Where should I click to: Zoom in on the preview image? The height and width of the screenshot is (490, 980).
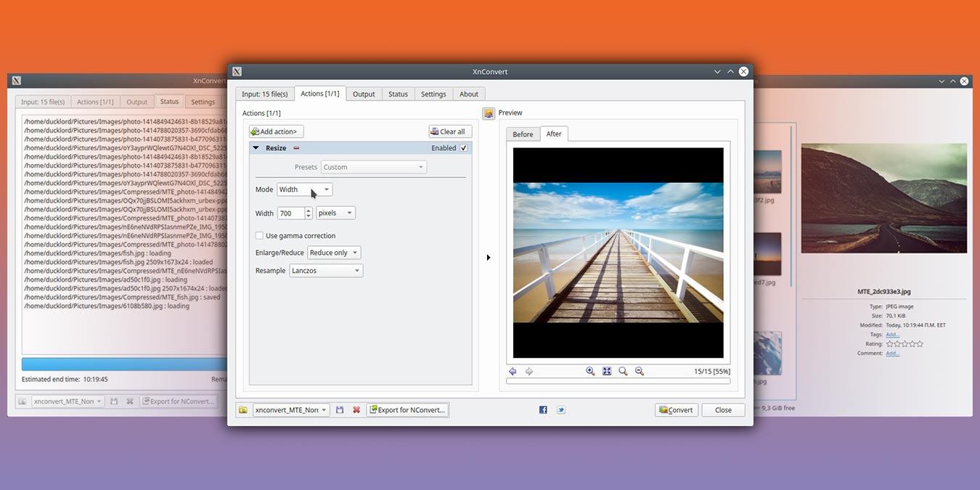pos(590,371)
